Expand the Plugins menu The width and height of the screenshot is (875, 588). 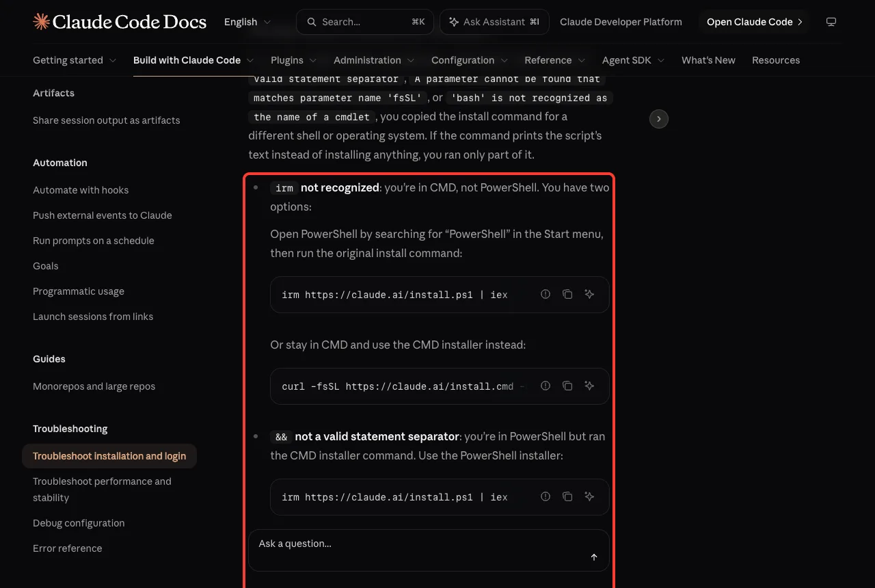click(294, 60)
